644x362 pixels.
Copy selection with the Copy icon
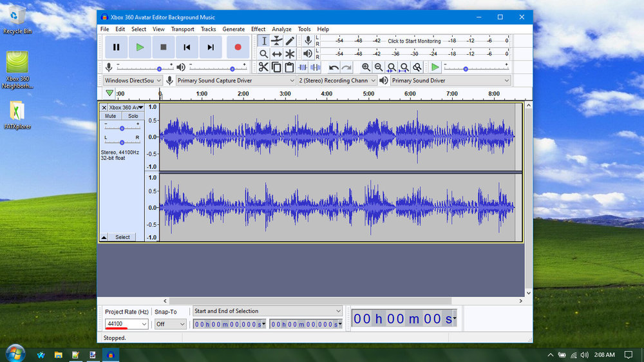(276, 67)
